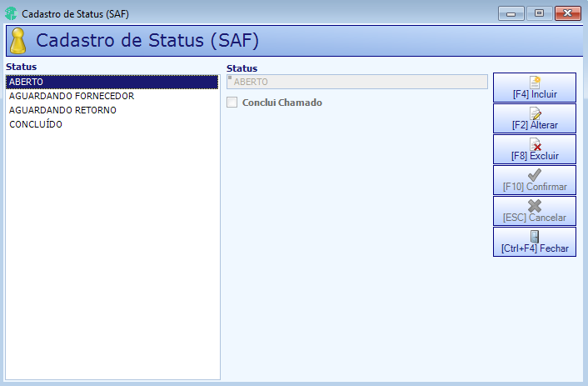
Task: Click the Cancelar gray X icon
Action: tap(535, 206)
